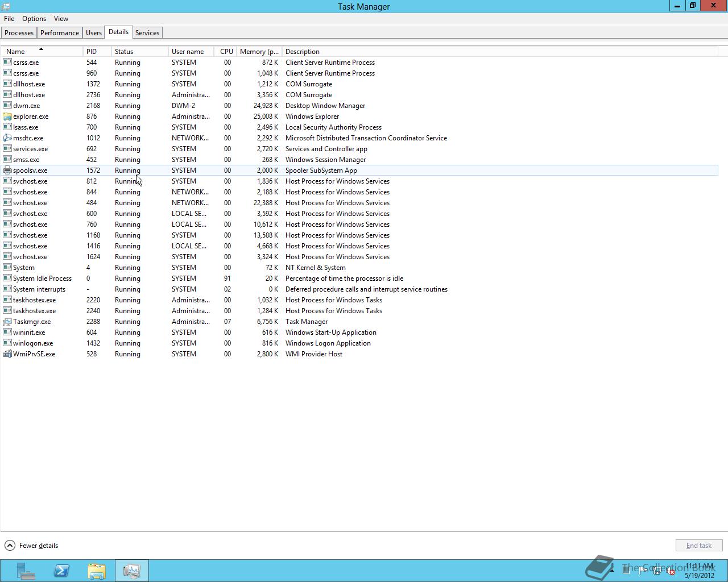Open File Explorer from the taskbar
This screenshot has height=582, width=728.
97,571
